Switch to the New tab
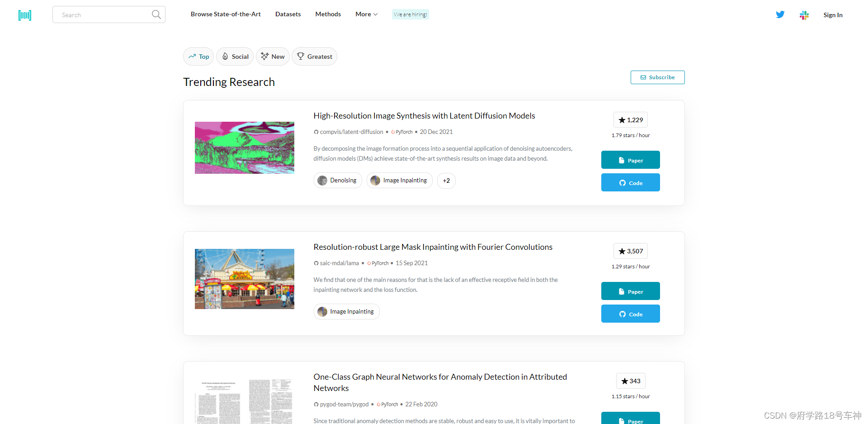868x424 pixels. pyautogui.click(x=273, y=57)
